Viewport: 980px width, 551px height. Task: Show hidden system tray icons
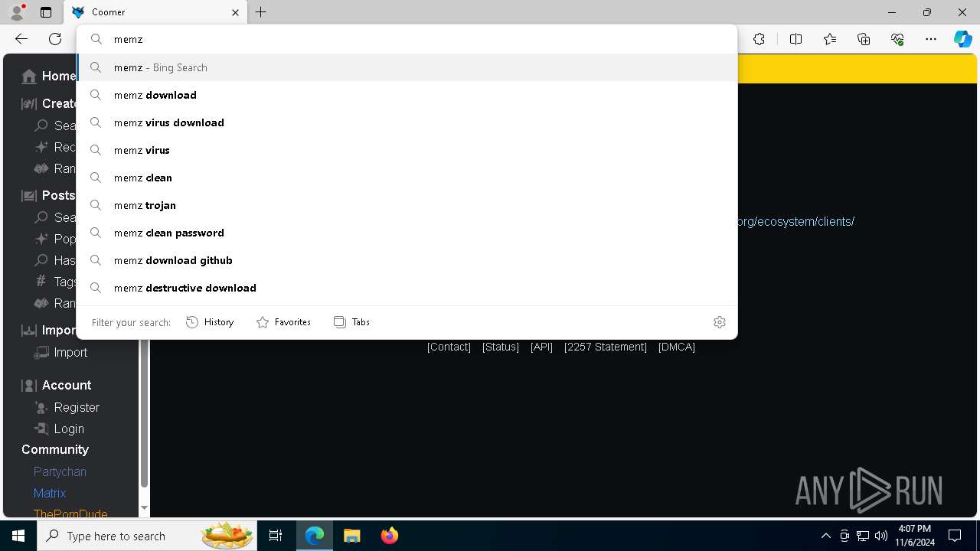pyautogui.click(x=825, y=536)
